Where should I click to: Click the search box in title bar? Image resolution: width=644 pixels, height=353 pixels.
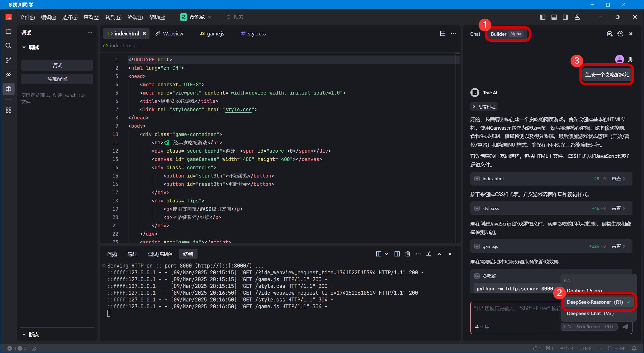tap(235, 17)
